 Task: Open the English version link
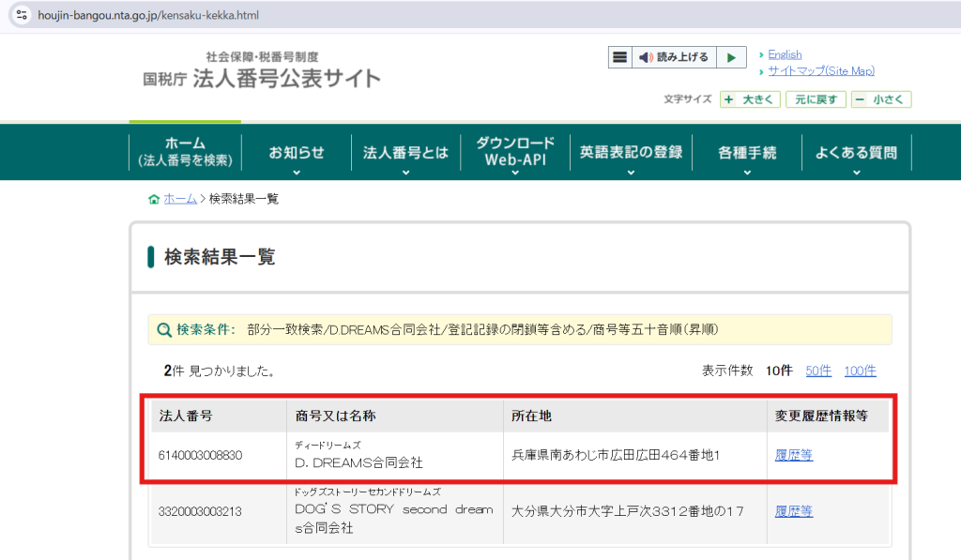(x=786, y=53)
